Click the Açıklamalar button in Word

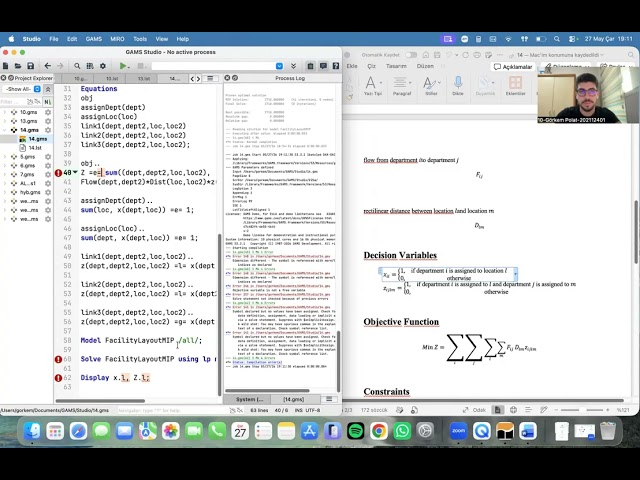coord(513,67)
